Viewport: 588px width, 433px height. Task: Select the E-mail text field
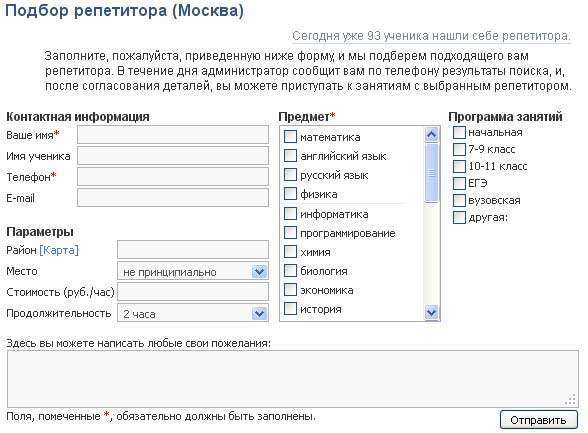tap(173, 198)
